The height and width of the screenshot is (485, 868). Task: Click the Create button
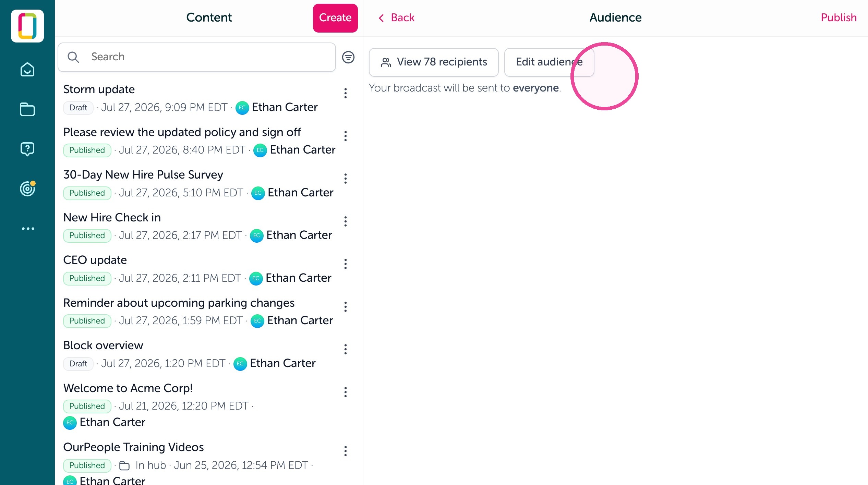point(335,18)
